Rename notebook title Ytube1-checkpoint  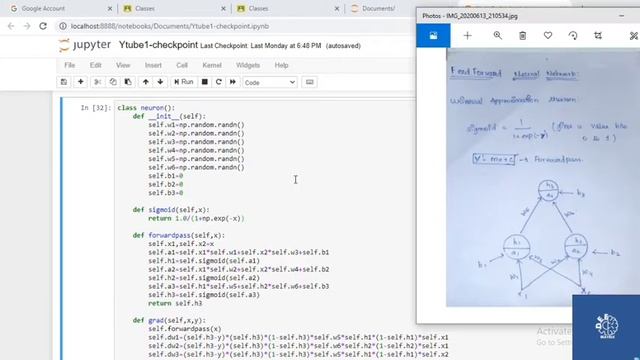pos(158,45)
